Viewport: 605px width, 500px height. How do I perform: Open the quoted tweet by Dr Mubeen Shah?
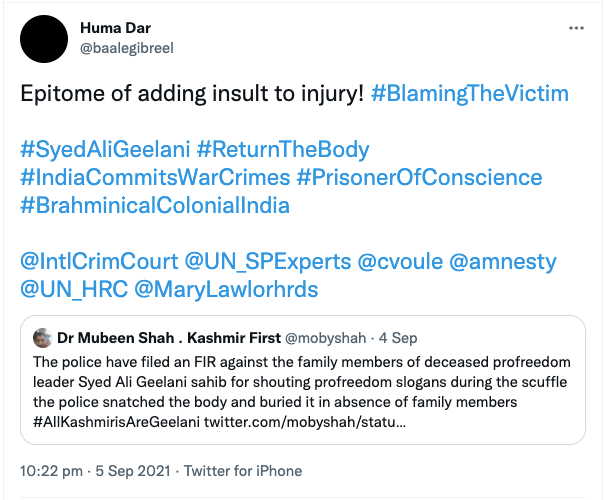pos(300,385)
